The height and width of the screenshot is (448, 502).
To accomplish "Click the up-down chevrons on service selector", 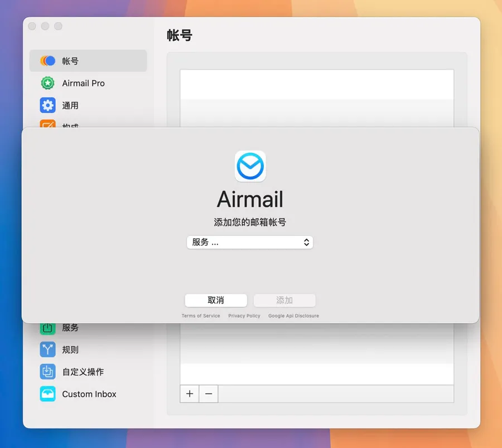I will [306, 242].
